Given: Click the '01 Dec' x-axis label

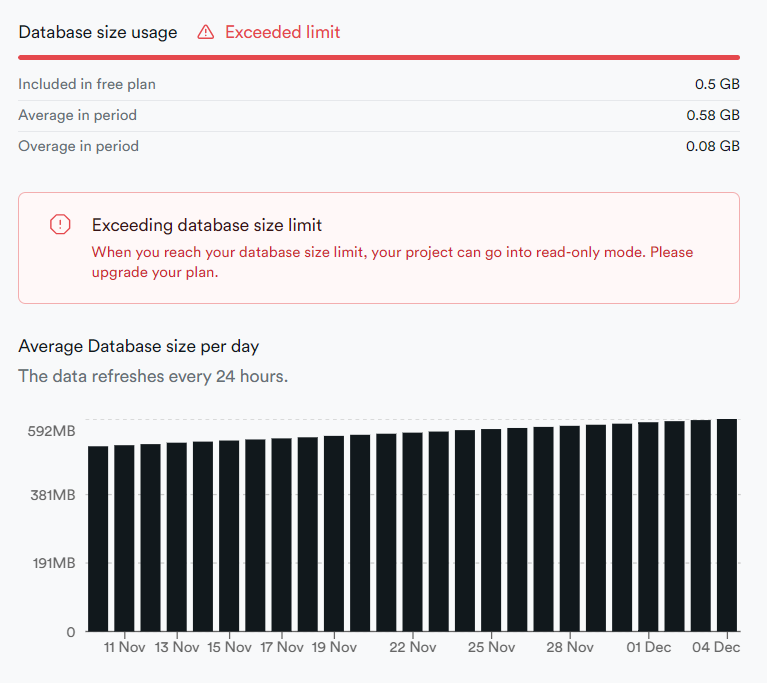Looking at the screenshot, I should pos(649,647).
